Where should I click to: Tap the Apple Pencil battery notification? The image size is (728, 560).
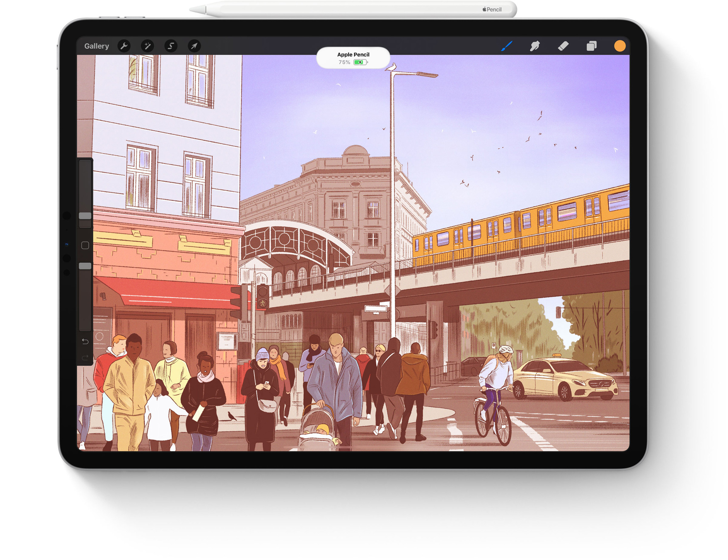[353, 58]
